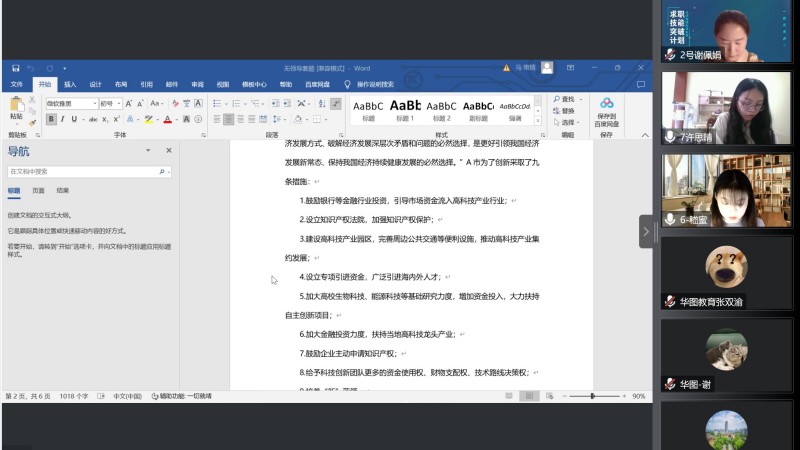Screen dimensions: 800x450
Task: Align text left
Action: click(x=217, y=119)
